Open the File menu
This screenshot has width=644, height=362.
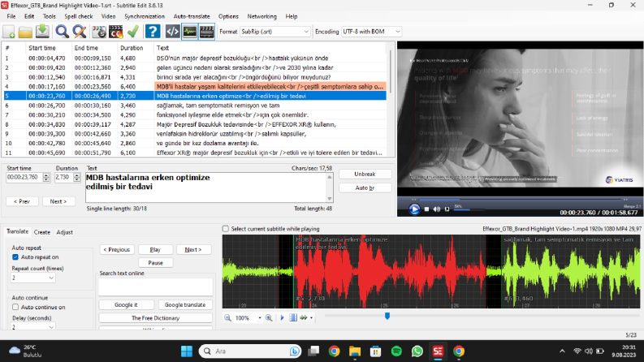(11, 16)
